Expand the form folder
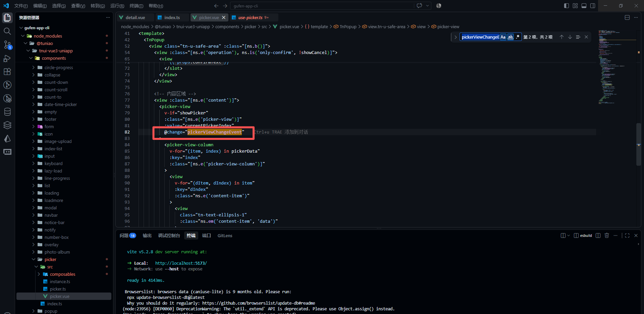644x314 pixels. 33,126
